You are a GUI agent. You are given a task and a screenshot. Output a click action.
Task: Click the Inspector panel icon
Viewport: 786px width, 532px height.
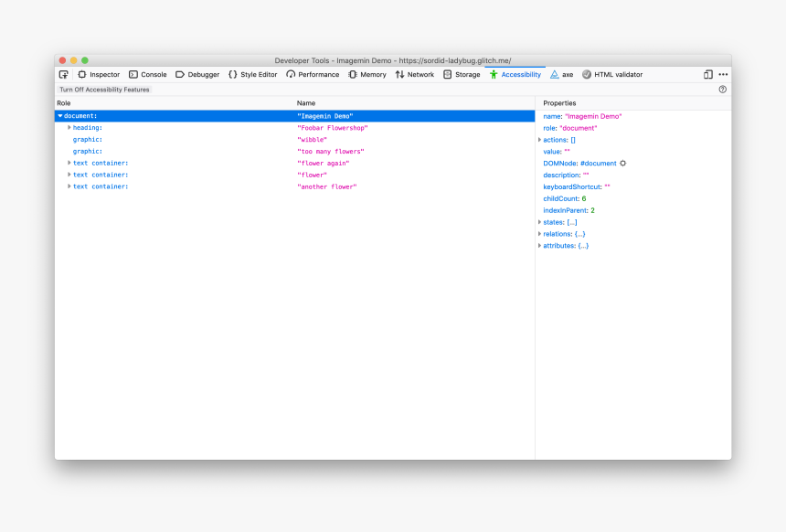tap(82, 74)
